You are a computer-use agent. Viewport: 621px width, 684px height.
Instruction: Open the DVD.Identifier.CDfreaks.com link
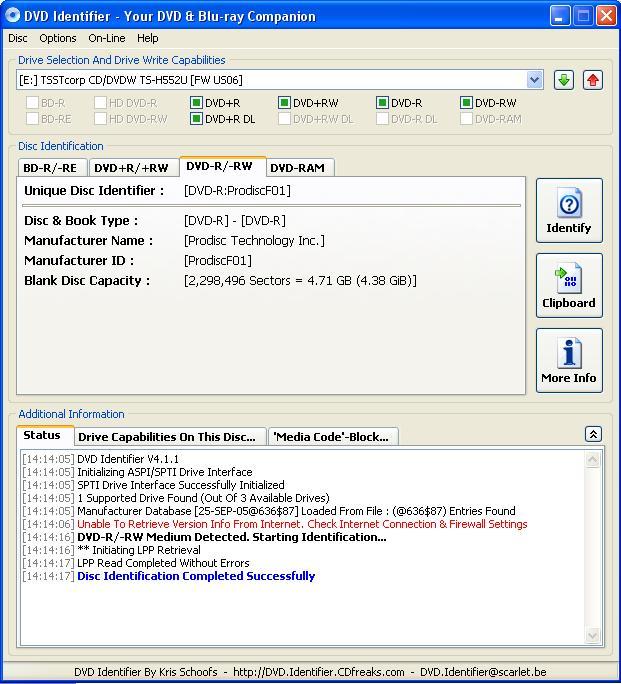pos(319,672)
